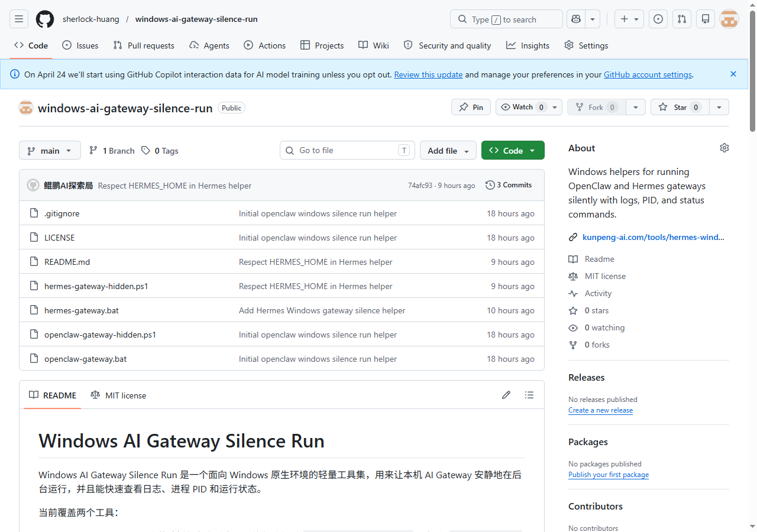This screenshot has width=757, height=532.
Task: Click Create a new release link
Action: 600,410
